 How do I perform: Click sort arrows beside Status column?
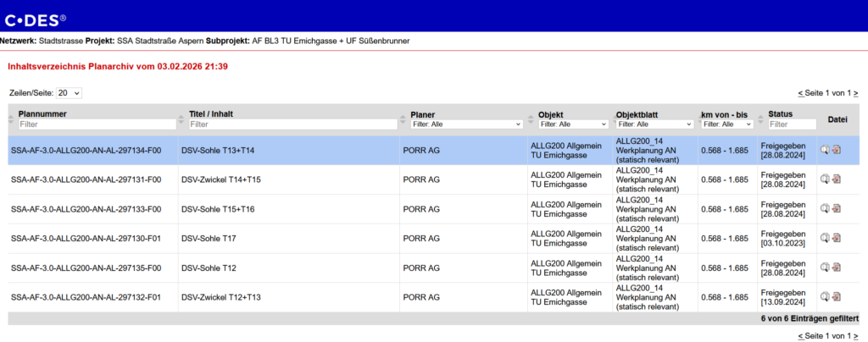pos(762,119)
